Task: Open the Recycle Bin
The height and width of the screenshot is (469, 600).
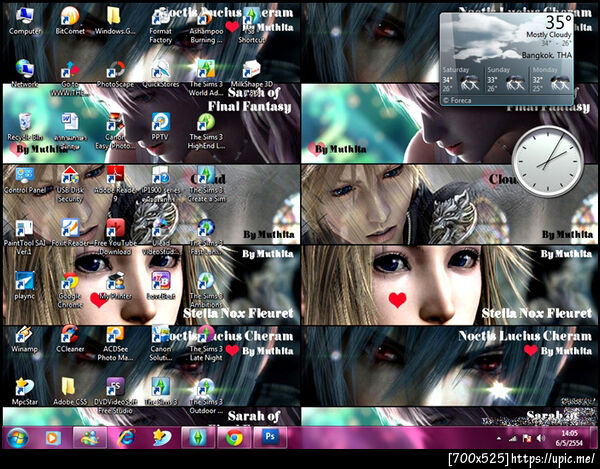Action: [x=25, y=127]
